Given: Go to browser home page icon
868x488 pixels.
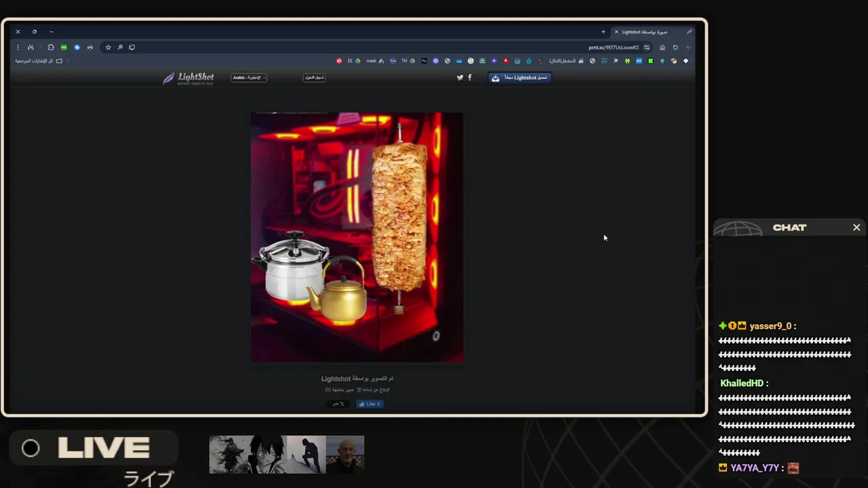Looking at the screenshot, I should (x=663, y=47).
